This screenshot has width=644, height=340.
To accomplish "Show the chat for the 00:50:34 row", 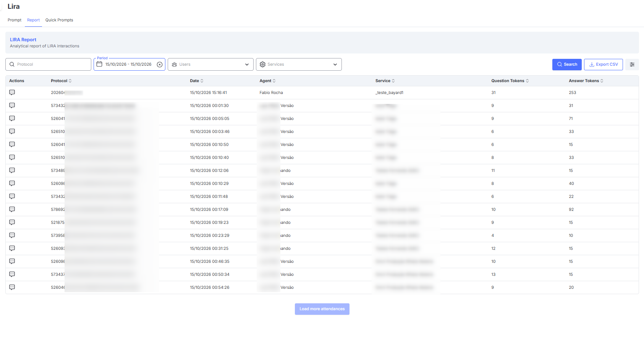I will coord(12,274).
